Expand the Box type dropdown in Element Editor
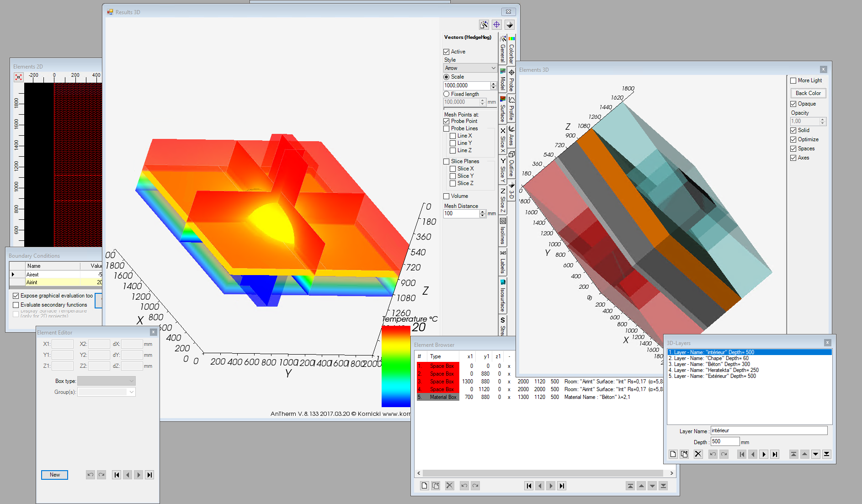 click(x=106, y=381)
